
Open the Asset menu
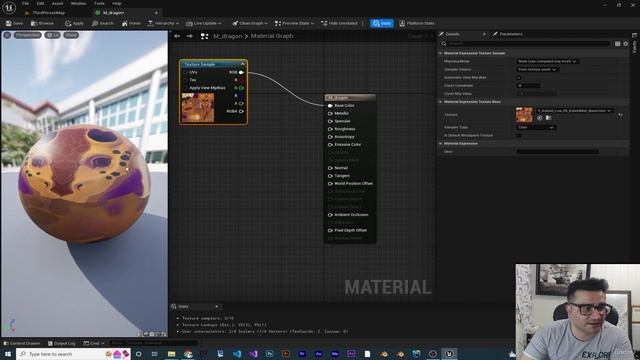(x=57, y=3)
